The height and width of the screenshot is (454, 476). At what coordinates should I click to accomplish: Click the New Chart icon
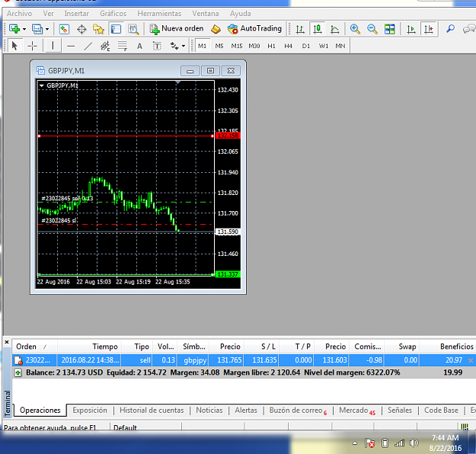[14, 29]
